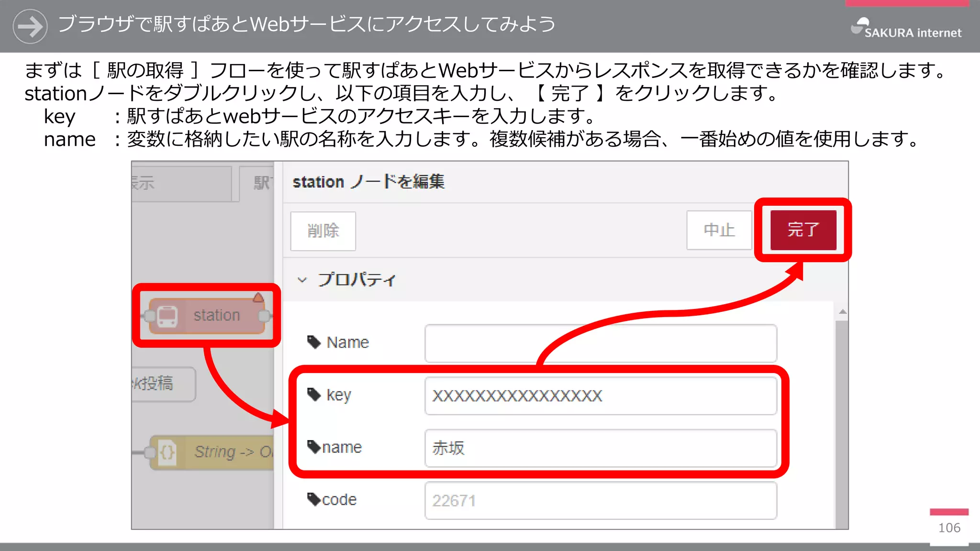
Task: Click the red 完了 (Done) button
Action: point(803,230)
